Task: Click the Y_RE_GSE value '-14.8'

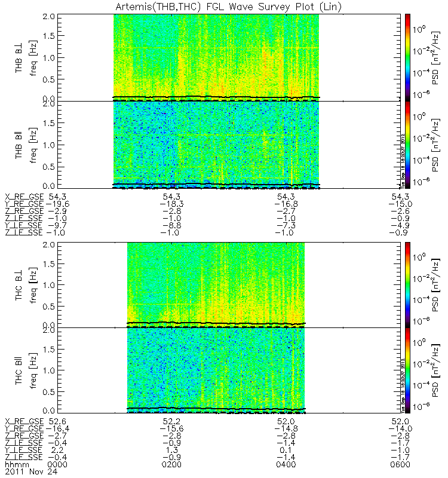Action: 286,428
